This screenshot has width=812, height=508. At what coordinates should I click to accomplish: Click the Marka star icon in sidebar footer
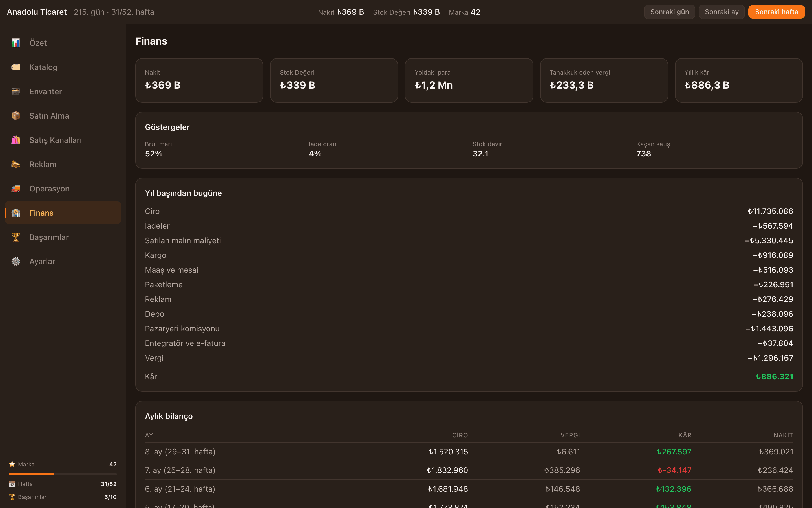(12, 464)
